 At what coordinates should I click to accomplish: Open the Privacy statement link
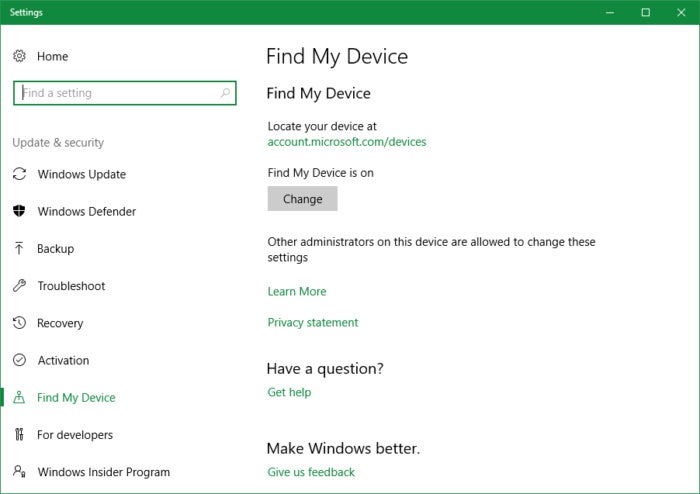coord(312,323)
